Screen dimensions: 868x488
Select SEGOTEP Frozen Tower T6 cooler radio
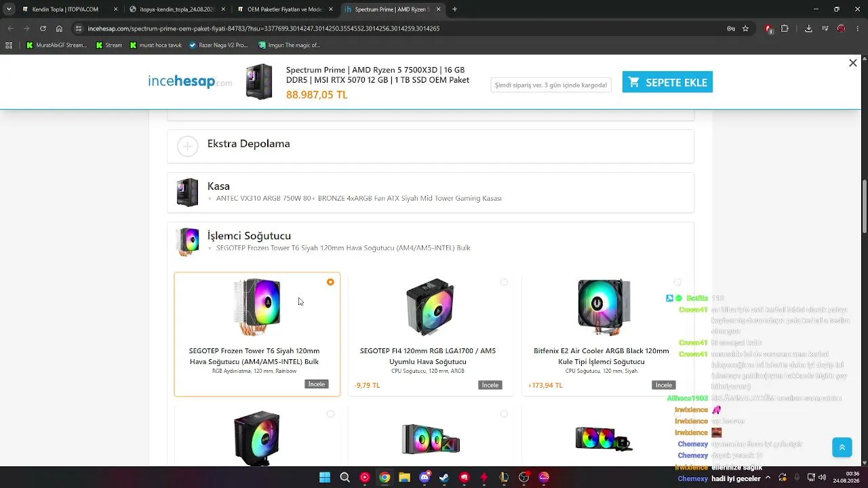[x=330, y=282]
